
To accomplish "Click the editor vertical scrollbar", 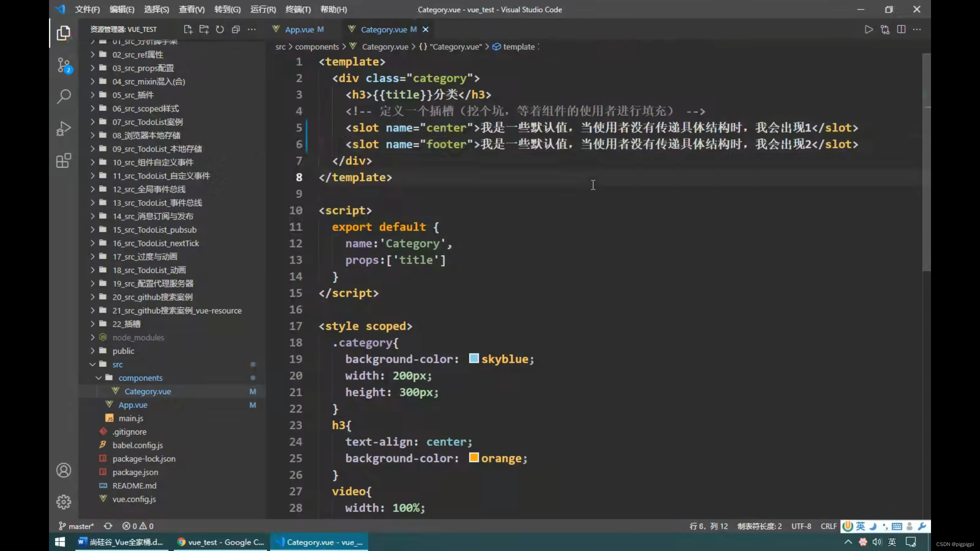I will 926,163.
